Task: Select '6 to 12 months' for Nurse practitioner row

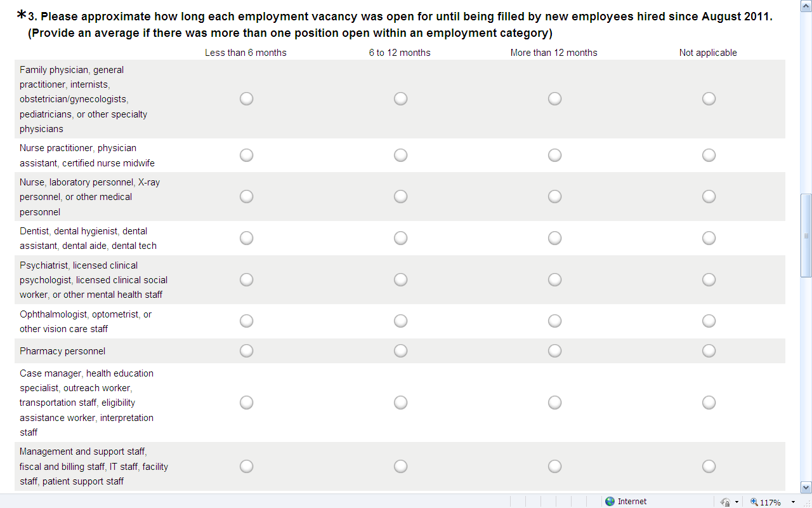Action: coord(400,156)
